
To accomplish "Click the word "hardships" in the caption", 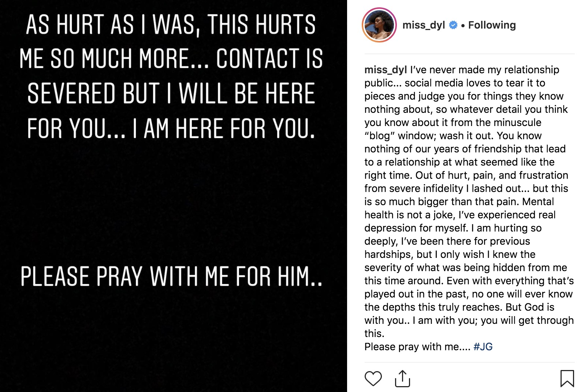I will click(x=387, y=254).
